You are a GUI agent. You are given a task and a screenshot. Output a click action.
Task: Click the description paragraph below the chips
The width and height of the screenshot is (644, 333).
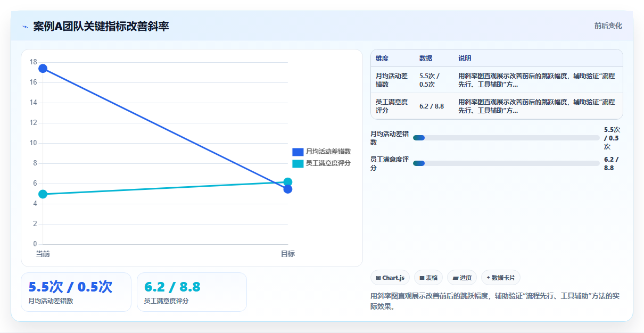494,301
